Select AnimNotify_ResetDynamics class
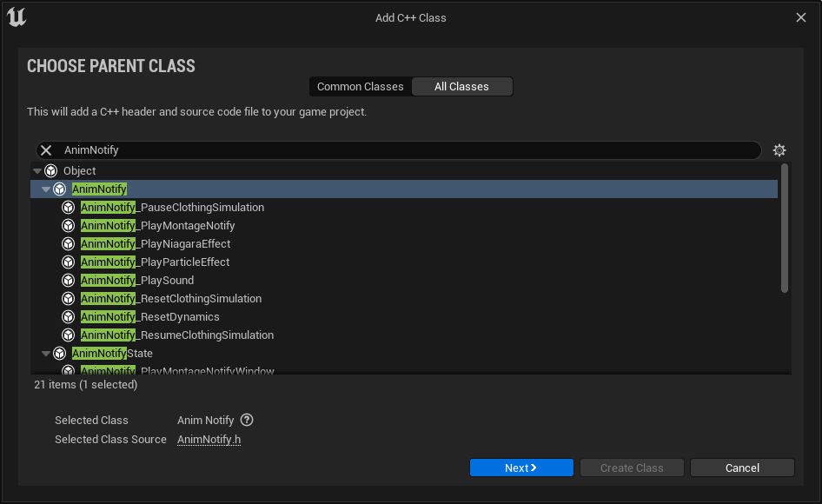The height and width of the screenshot is (504, 822). [x=404, y=317]
